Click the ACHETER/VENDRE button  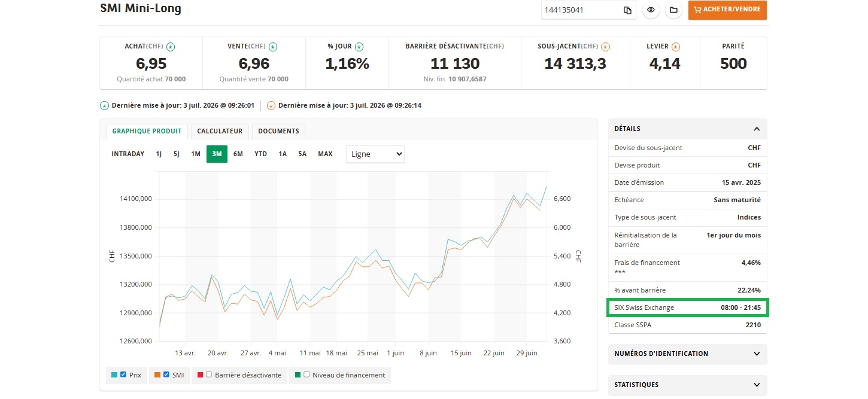point(727,10)
